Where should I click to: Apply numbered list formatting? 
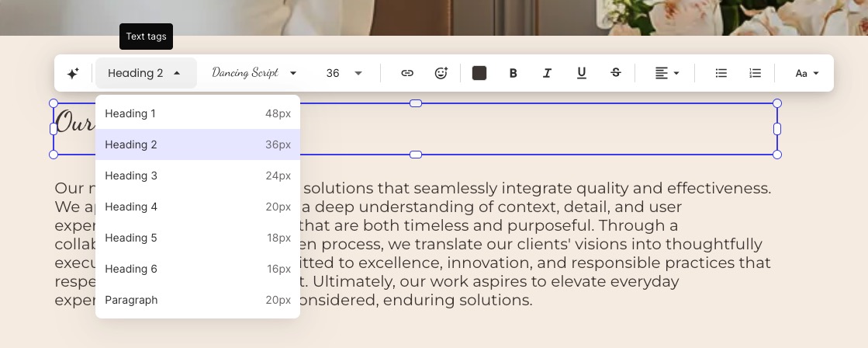coord(755,73)
